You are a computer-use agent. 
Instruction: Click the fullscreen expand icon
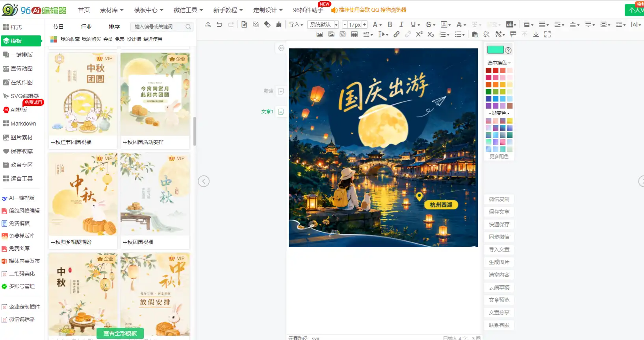coord(547,34)
